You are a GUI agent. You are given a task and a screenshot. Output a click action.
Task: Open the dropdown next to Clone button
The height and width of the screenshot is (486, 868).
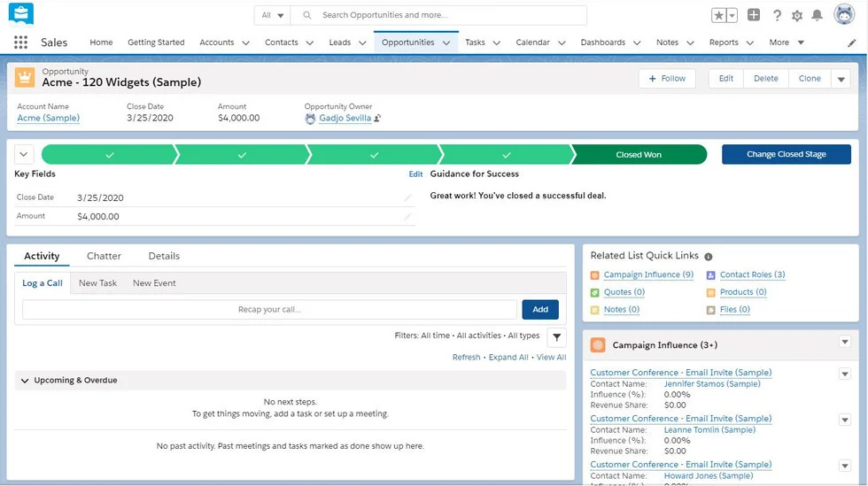(x=841, y=79)
